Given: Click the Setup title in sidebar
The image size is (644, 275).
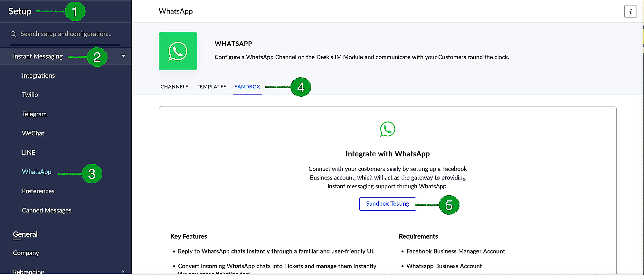Looking at the screenshot, I should (20, 11).
